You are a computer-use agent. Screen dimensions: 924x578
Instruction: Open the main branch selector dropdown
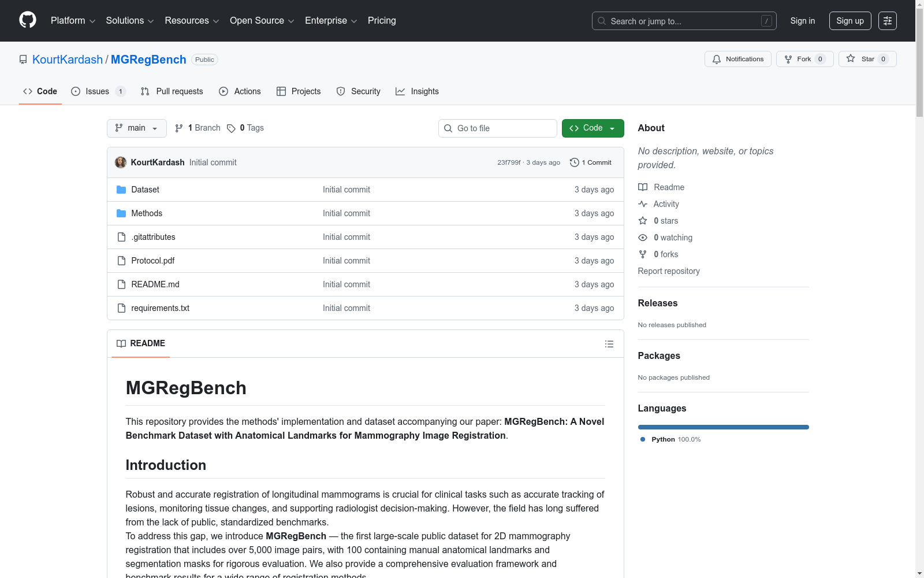pos(137,128)
